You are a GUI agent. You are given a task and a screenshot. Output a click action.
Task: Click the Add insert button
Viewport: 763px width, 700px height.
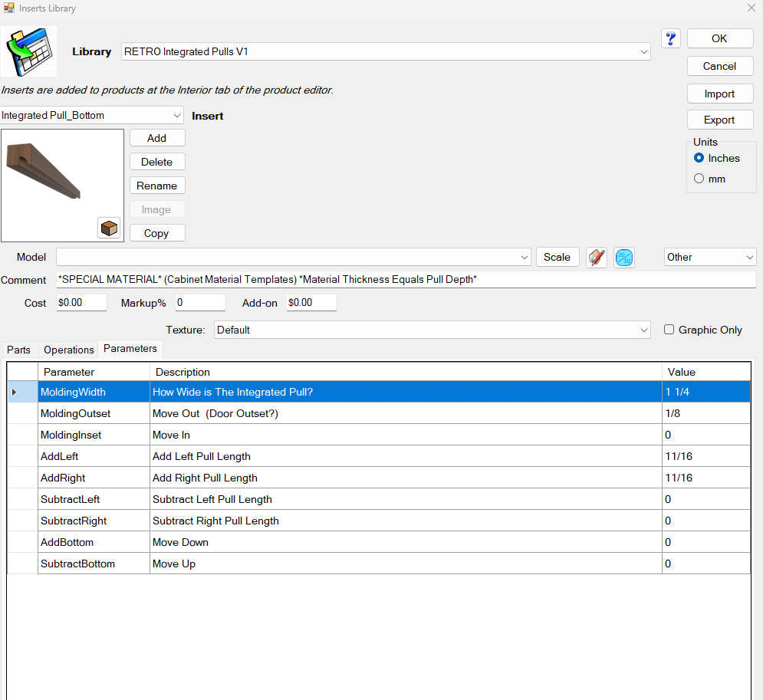coord(157,138)
